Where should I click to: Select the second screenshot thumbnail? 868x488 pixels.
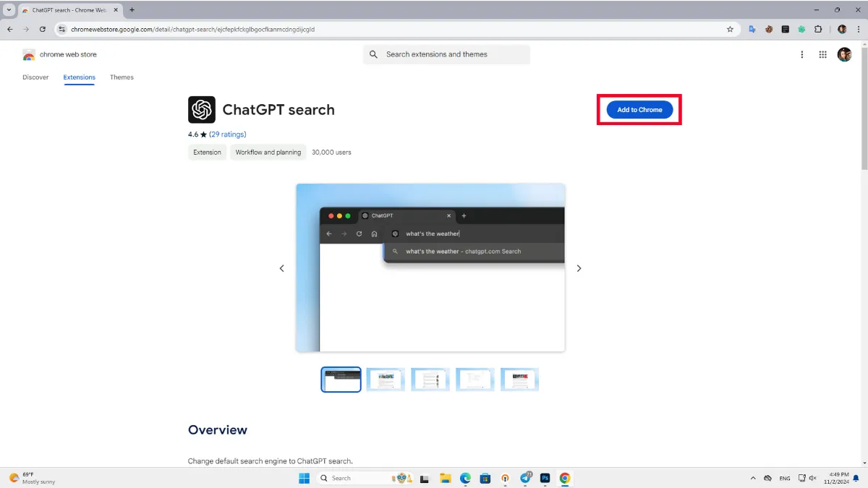click(x=386, y=380)
